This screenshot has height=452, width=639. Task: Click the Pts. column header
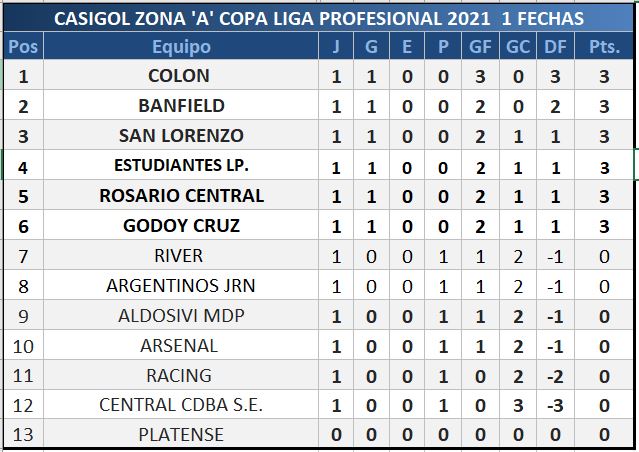603,47
